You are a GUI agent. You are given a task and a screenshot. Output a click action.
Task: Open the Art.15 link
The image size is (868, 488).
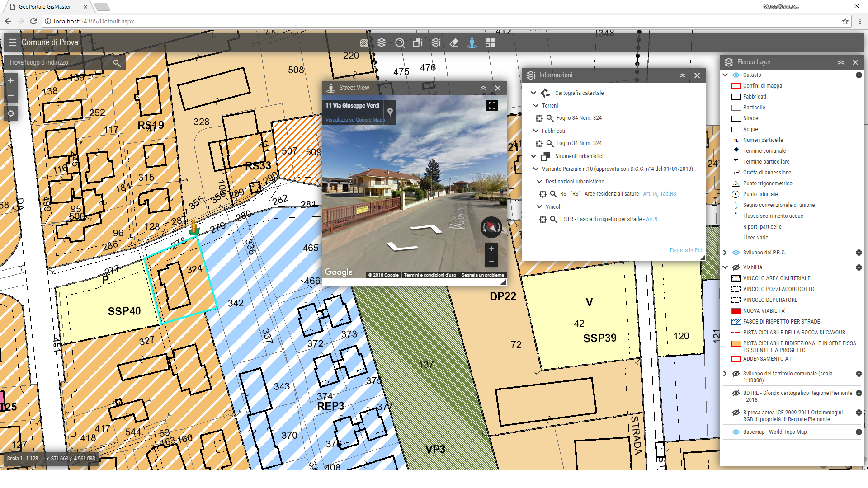tap(650, 194)
